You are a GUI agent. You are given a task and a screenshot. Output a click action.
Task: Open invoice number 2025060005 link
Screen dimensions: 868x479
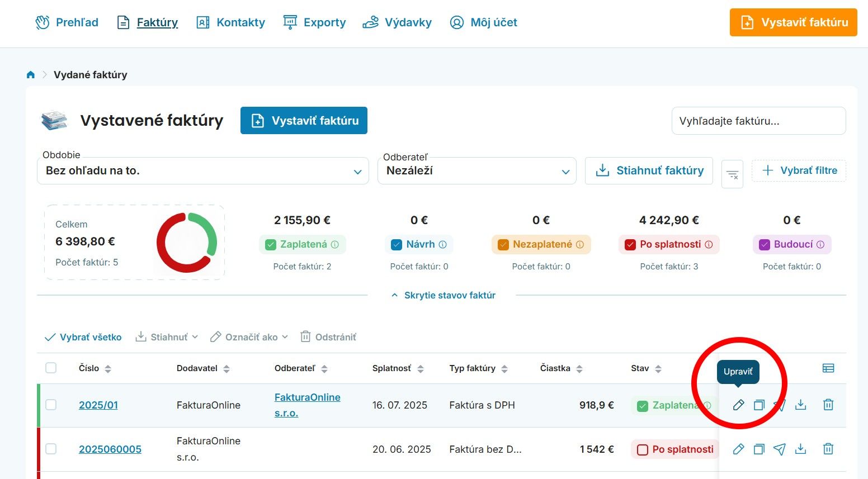tap(110, 449)
